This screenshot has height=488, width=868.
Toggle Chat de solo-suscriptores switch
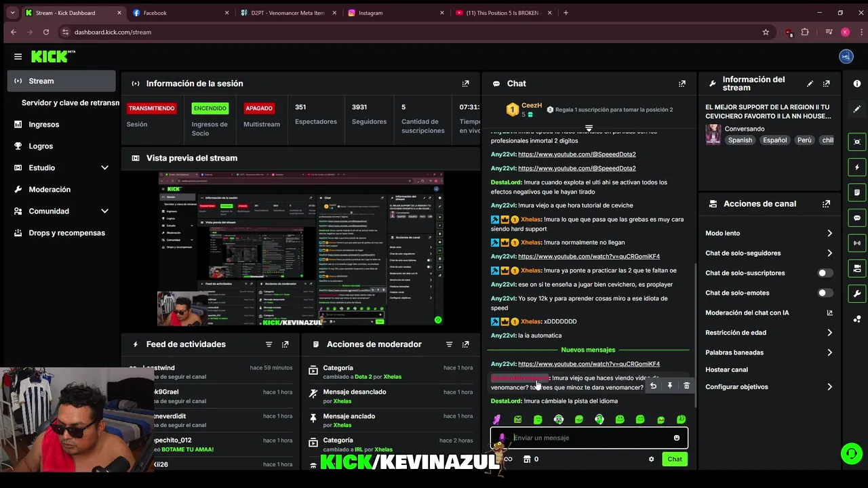825,273
